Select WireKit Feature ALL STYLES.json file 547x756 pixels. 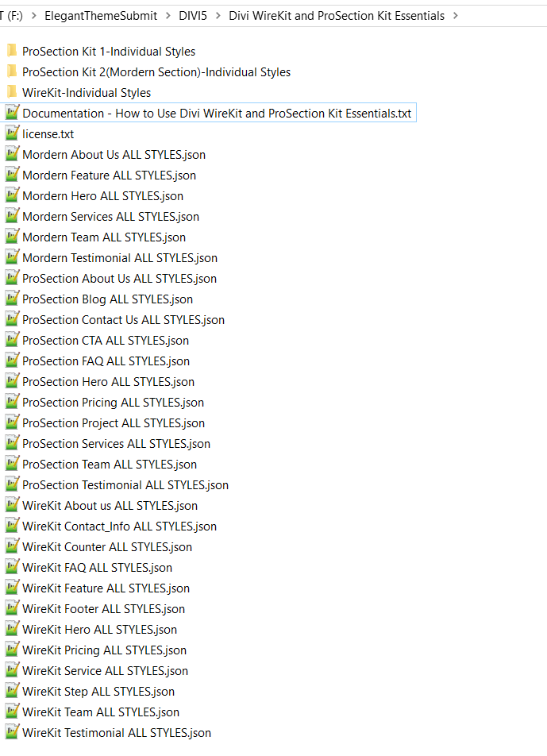(106, 588)
